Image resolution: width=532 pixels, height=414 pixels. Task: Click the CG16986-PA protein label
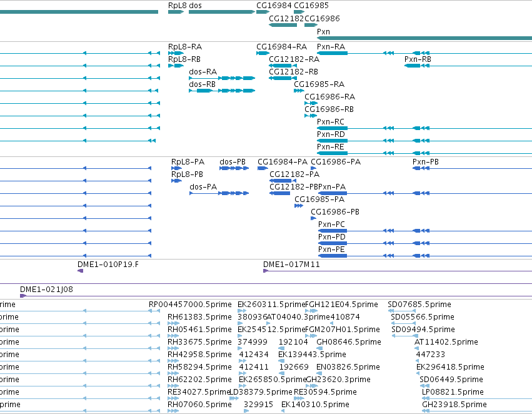pos(336,162)
